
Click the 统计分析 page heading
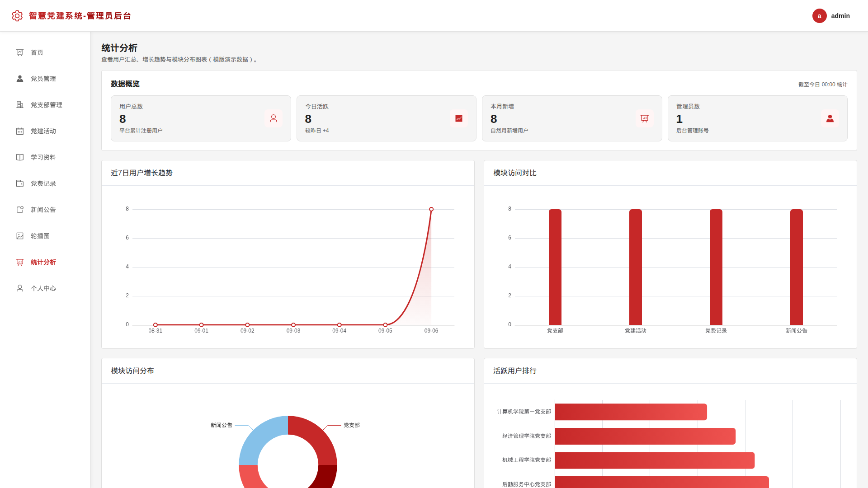point(119,48)
